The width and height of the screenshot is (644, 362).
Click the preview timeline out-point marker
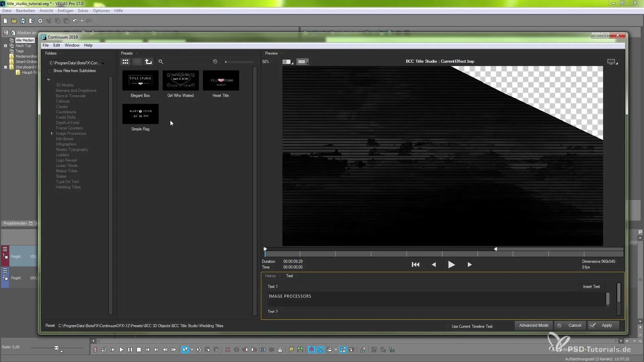tap(496, 249)
